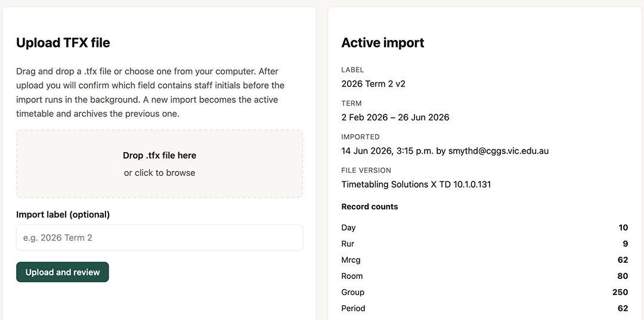Click the Day record count row label
This screenshot has height=320, width=644.
click(x=348, y=228)
